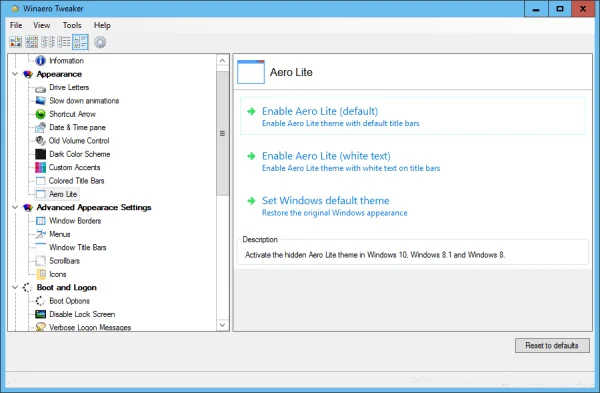Select Verbose Logon Messages tree item
The image size is (600, 393).
[90, 327]
